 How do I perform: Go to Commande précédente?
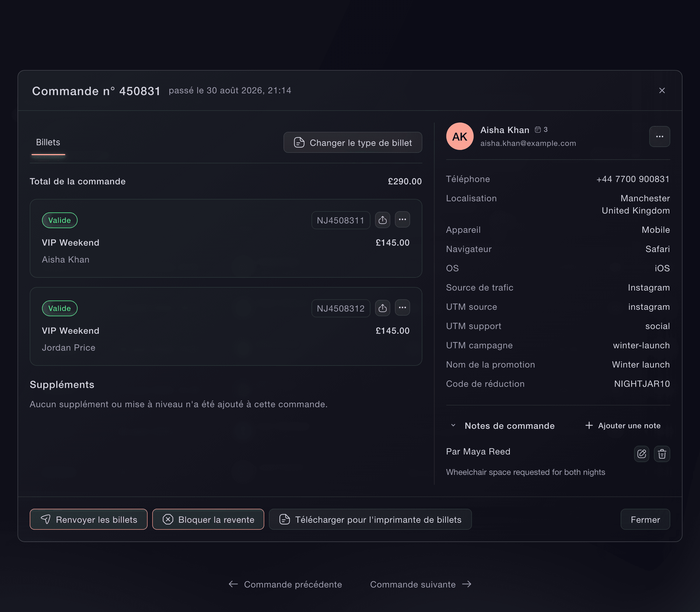285,584
